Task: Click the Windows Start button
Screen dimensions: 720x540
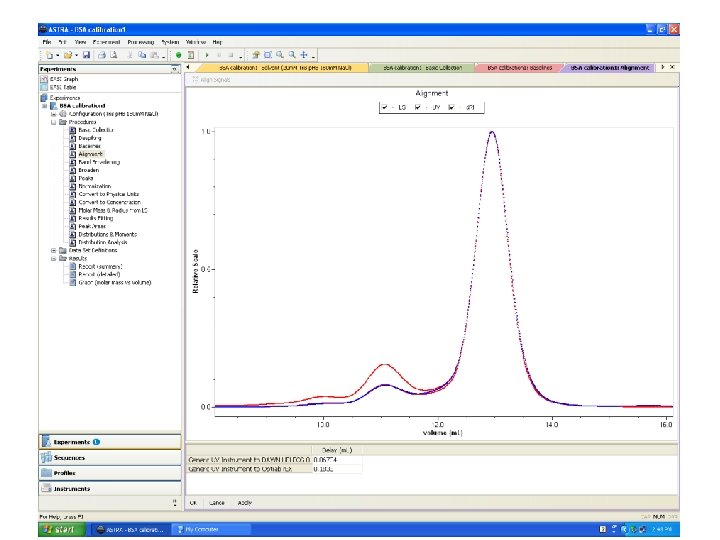Action: click(x=62, y=529)
